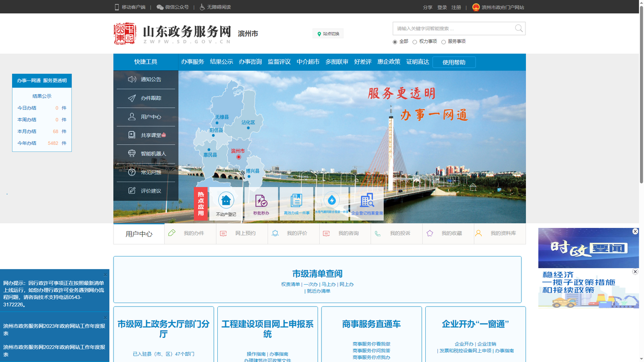This screenshot has height=362, width=644.
Task: Open the 企业登记档案查询 building icon
Action: point(367,200)
